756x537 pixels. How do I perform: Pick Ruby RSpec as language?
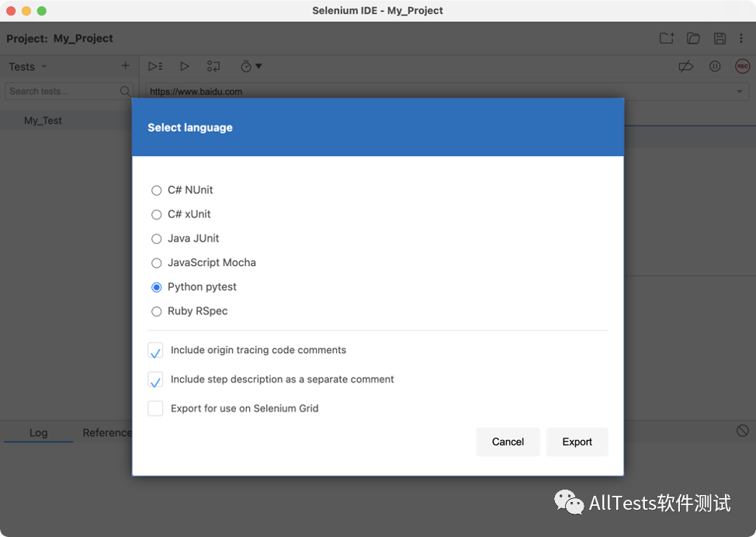156,311
